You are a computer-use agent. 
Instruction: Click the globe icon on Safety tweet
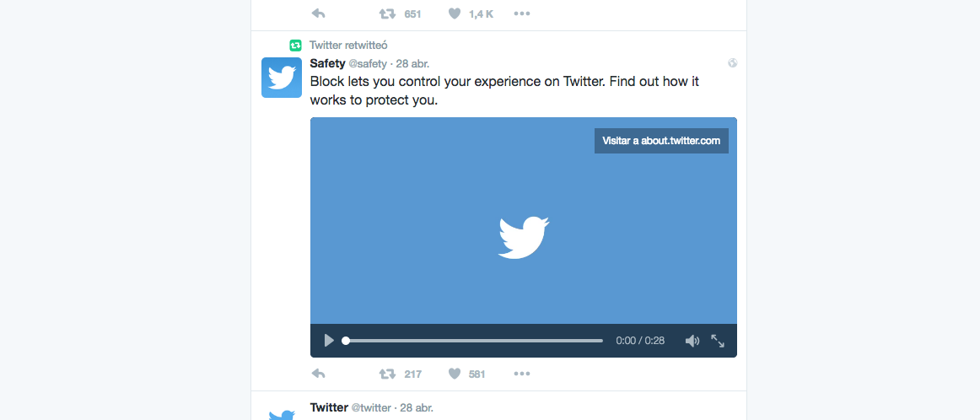[x=733, y=62]
